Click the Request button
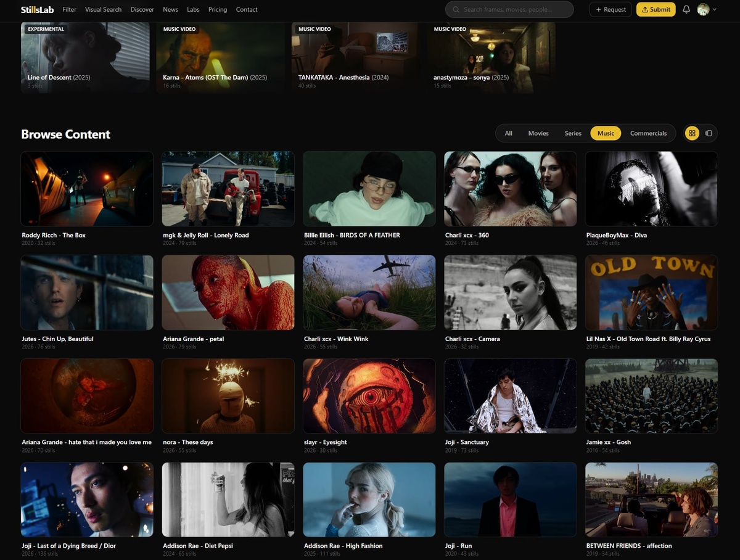Image resolution: width=740 pixels, height=560 pixels. (x=610, y=9)
